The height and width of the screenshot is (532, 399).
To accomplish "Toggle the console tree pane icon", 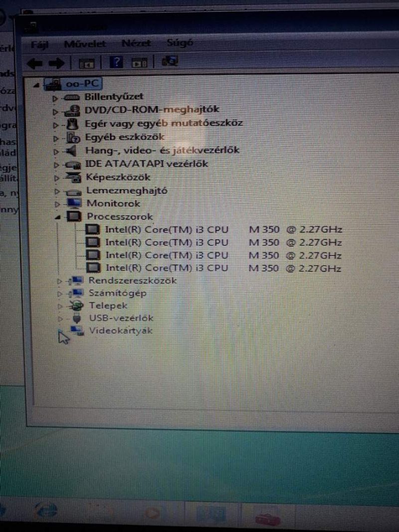I will click(86, 63).
